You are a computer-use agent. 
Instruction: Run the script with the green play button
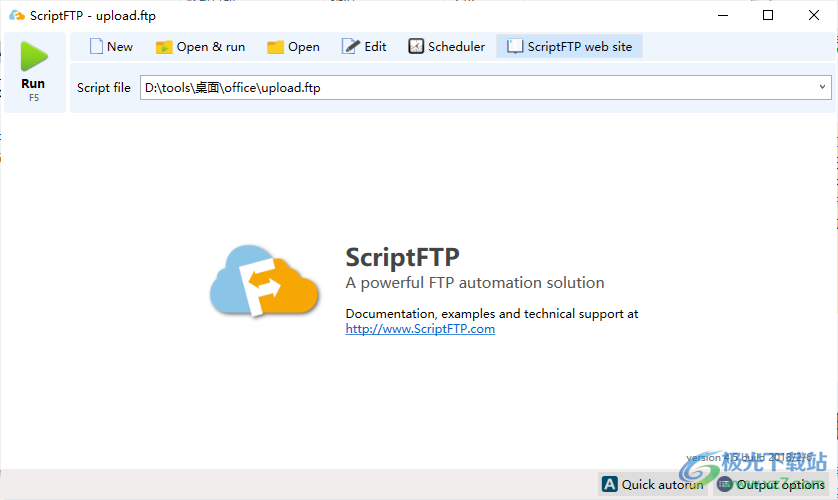pos(34,72)
